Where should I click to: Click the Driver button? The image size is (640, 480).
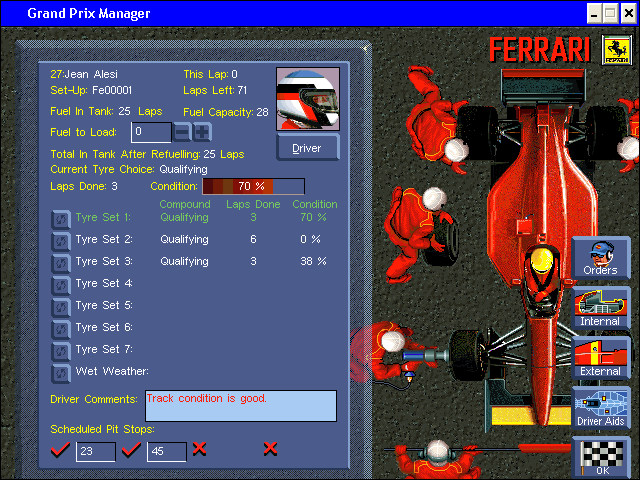click(x=307, y=148)
